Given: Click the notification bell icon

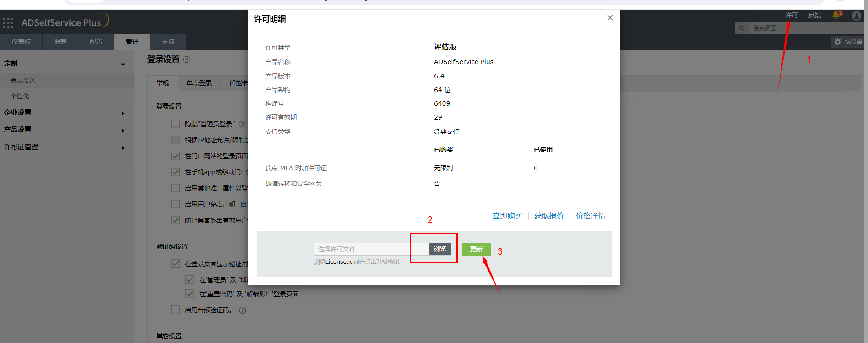Looking at the screenshot, I should (836, 15).
